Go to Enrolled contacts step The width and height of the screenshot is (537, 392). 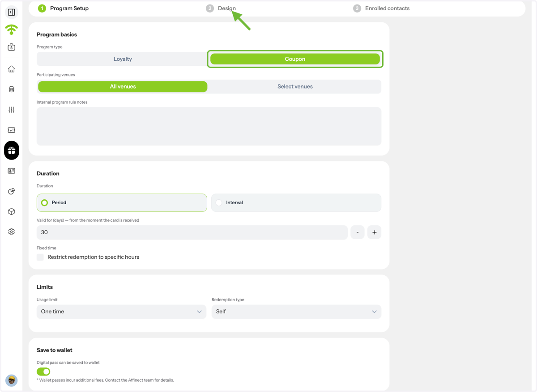381,8
